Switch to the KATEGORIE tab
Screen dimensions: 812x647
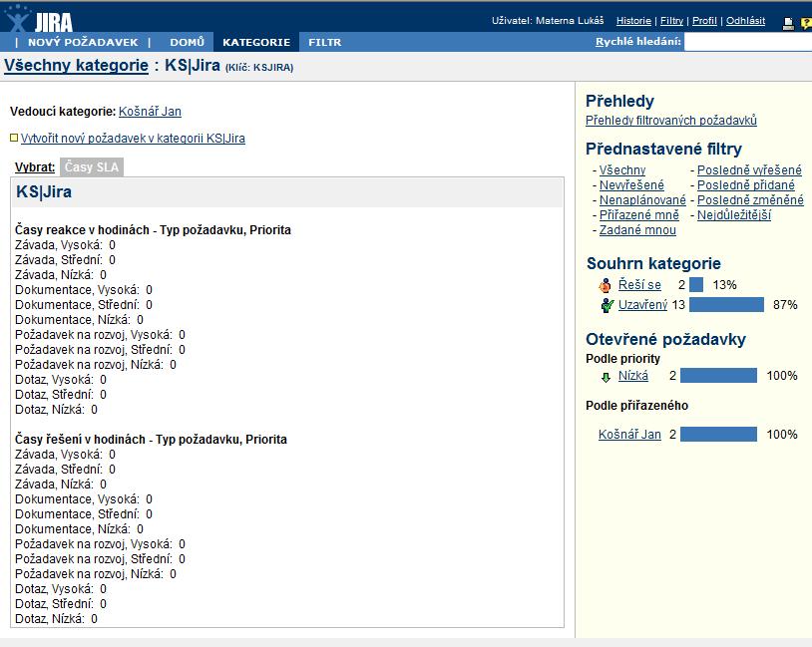click(x=256, y=43)
